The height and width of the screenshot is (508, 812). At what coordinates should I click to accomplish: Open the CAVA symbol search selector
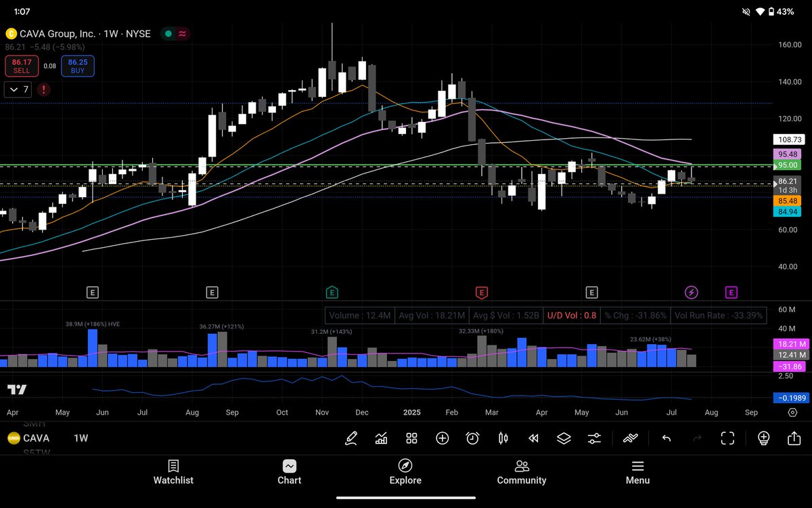(x=29, y=438)
